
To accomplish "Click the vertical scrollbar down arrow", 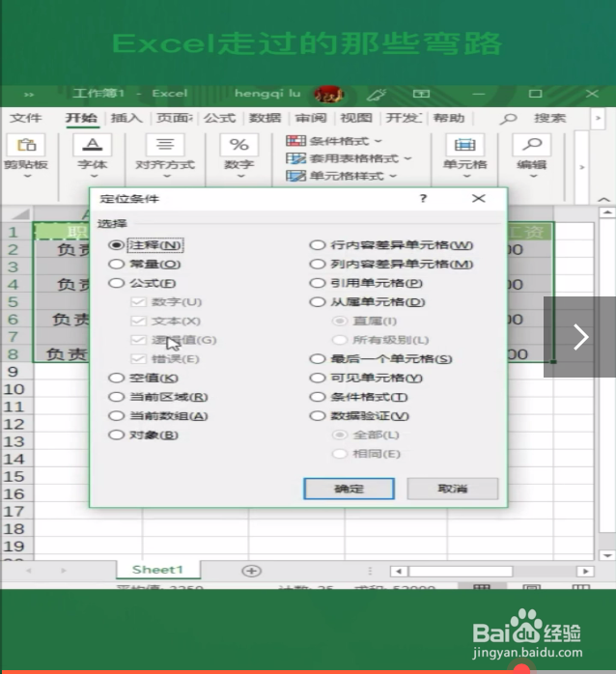I will [607, 556].
